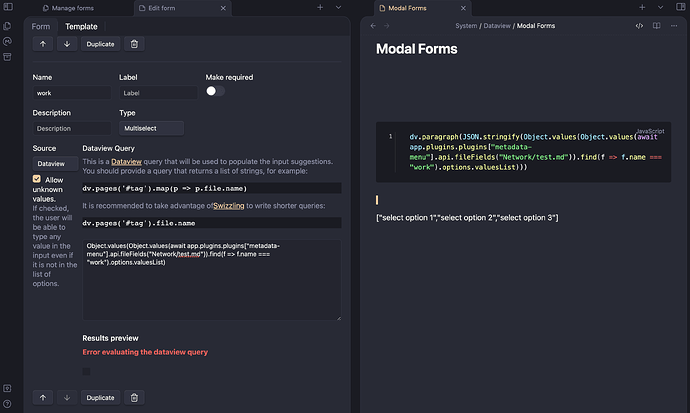Image resolution: width=690 pixels, height=413 pixels.
Task: Toggle the Make required switch
Action: (215, 91)
